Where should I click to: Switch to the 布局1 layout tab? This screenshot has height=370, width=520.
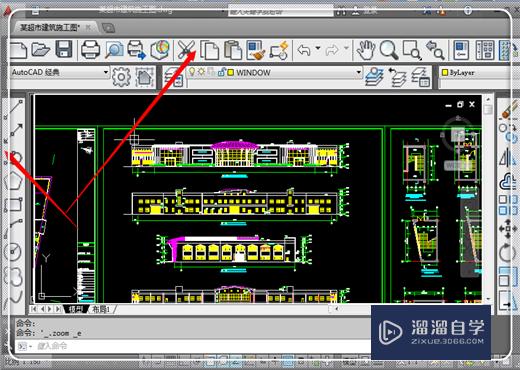(101, 309)
